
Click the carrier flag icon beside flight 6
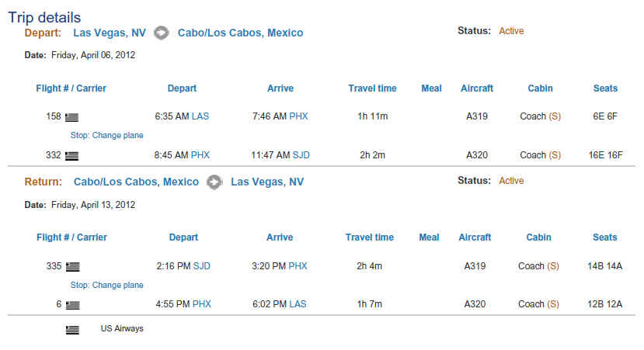click(73, 305)
